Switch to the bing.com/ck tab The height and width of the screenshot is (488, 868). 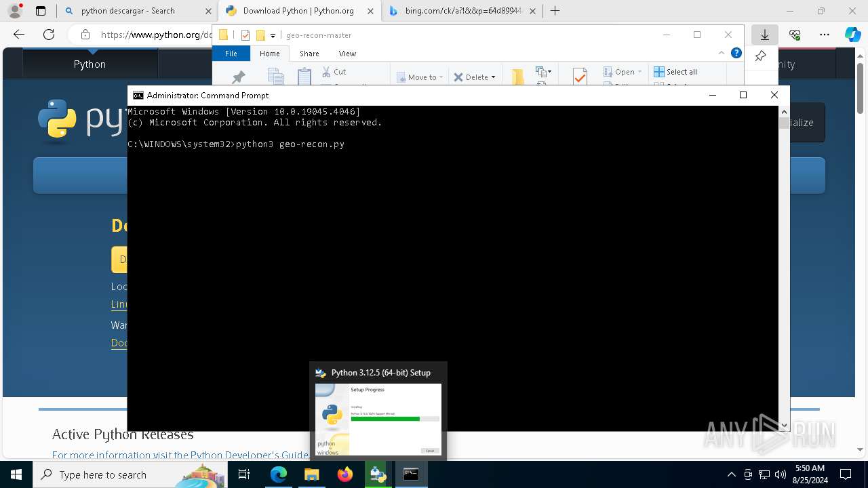tap(465, 11)
